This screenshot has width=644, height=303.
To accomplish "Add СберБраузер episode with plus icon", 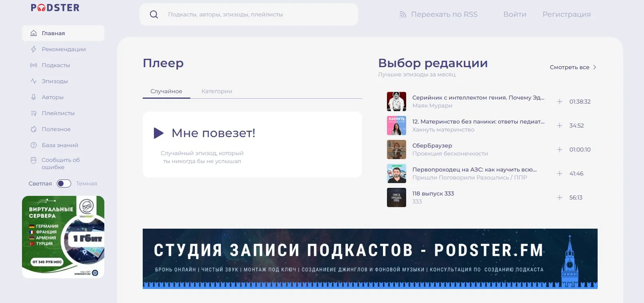I will point(560,150).
